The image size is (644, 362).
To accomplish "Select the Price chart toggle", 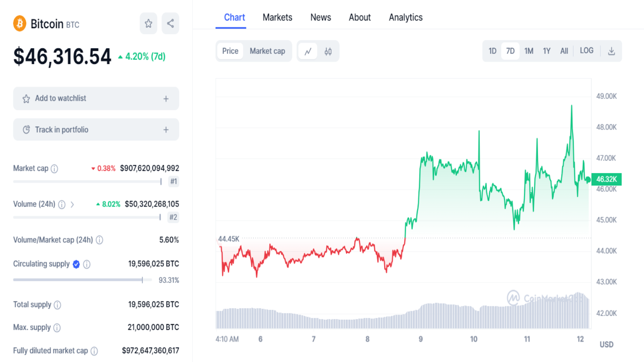I will (230, 51).
